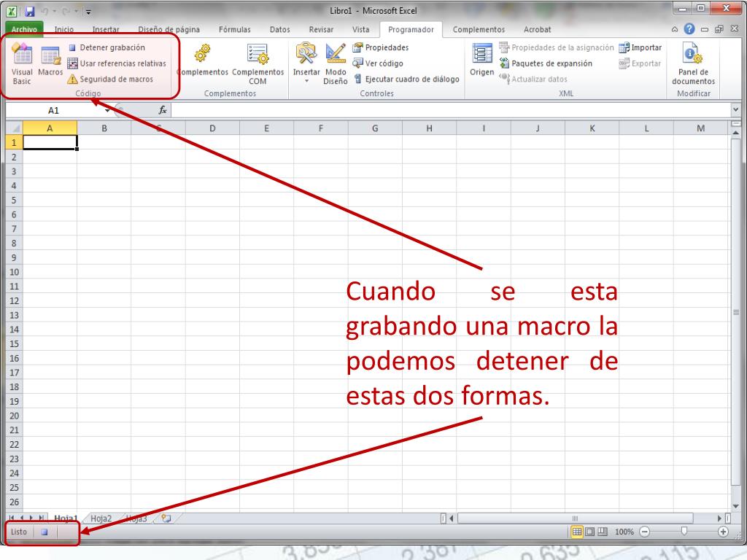
Task: Open Complementos COM dialog
Action: pyautogui.click(x=258, y=64)
